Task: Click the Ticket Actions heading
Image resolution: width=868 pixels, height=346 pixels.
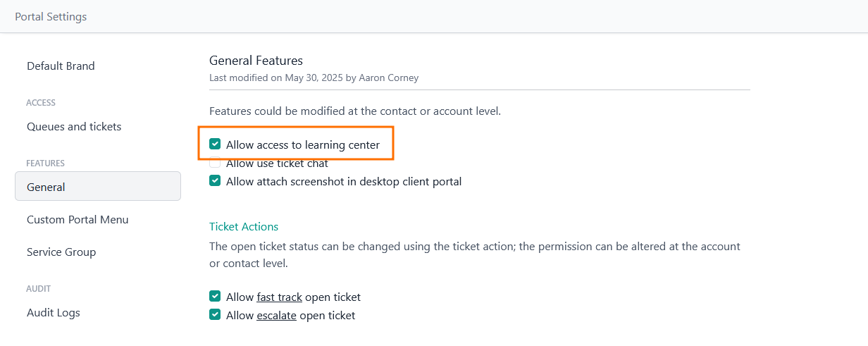Action: coord(244,227)
